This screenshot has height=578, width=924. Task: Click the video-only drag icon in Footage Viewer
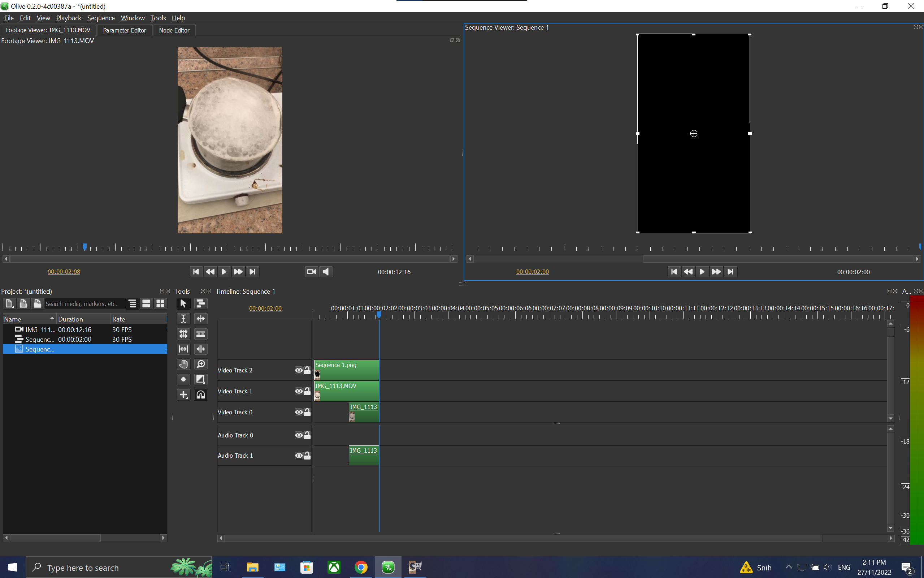311,272
